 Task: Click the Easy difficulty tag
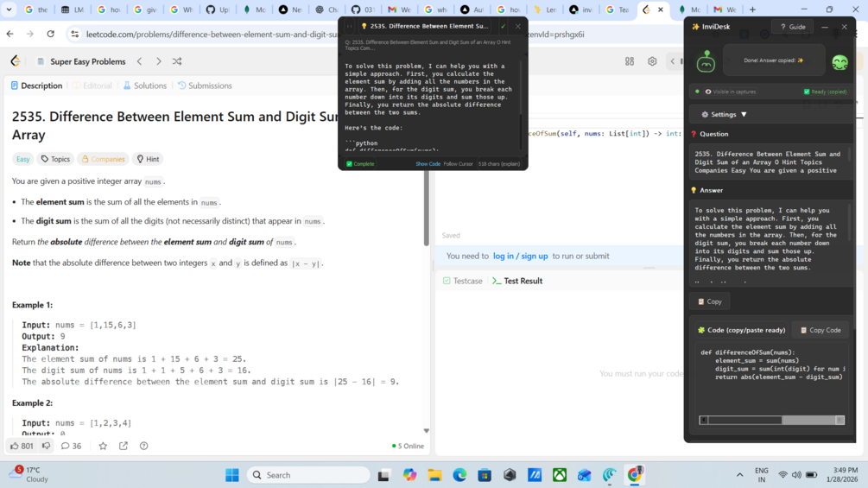point(22,159)
